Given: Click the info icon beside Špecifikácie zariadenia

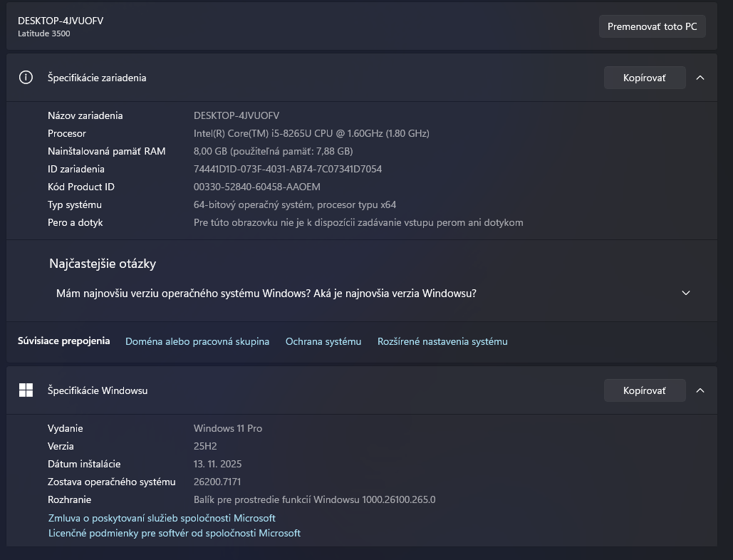Looking at the screenshot, I should click(26, 78).
